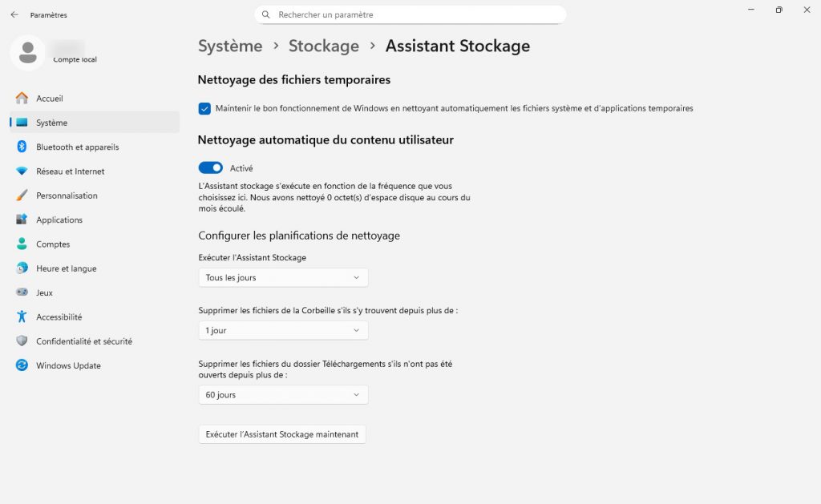This screenshot has height=504, width=821.
Task: Click Exécuter l'Assistant Stockage maintenant button
Action: pyautogui.click(x=282, y=434)
